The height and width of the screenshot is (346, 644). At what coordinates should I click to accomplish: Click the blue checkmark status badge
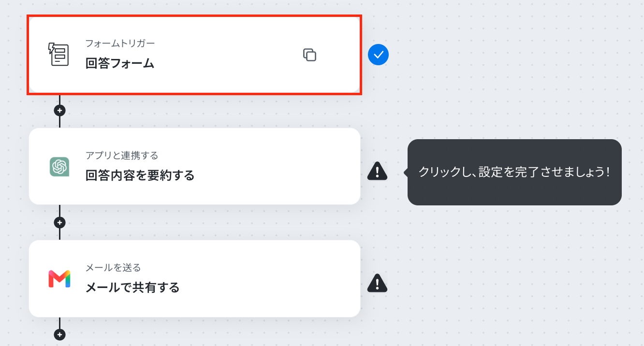(378, 55)
